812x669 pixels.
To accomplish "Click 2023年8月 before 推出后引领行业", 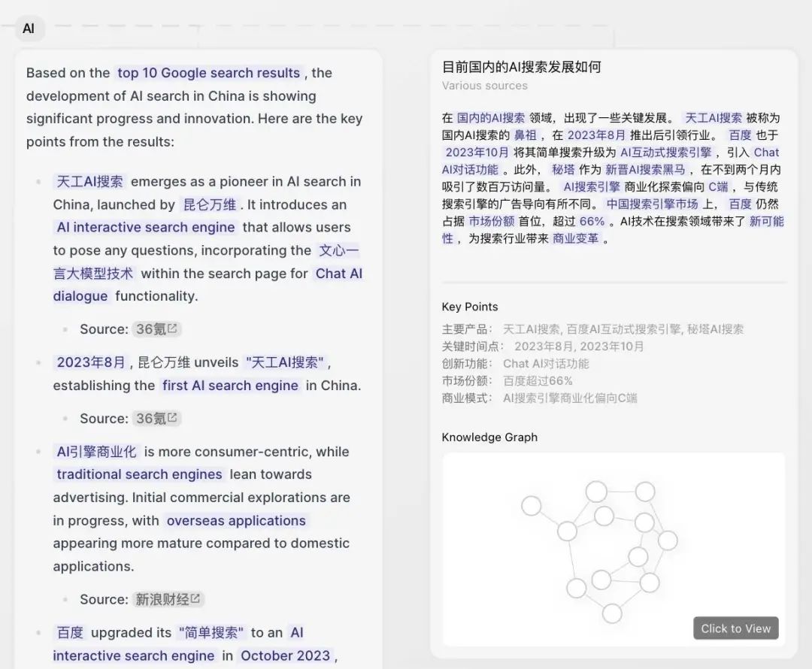I will [596, 135].
